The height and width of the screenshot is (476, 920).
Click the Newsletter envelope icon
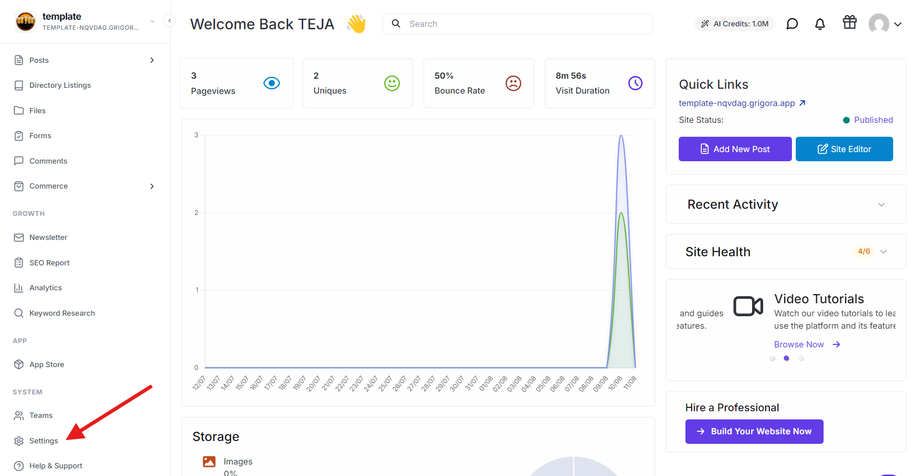(x=19, y=238)
